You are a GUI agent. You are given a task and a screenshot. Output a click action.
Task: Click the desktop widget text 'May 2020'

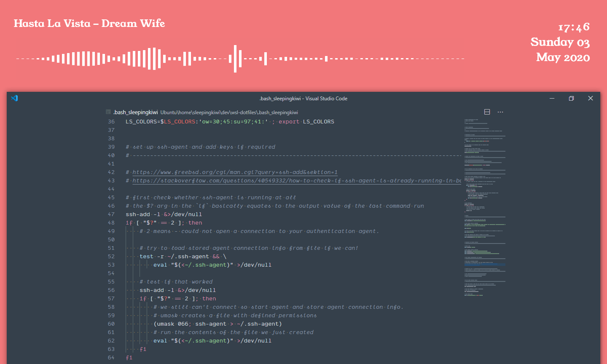(563, 57)
